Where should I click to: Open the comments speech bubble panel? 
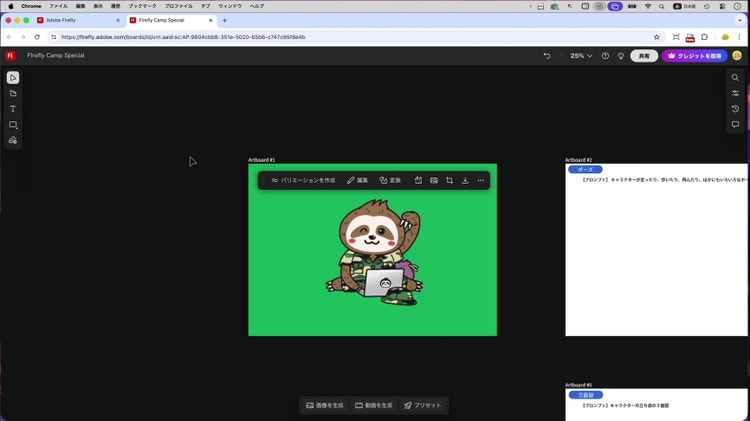[x=735, y=125]
